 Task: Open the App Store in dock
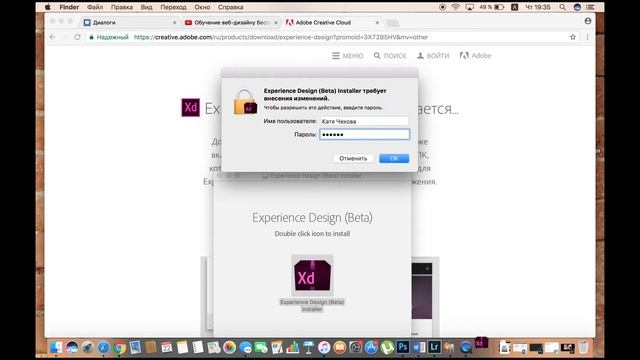click(x=371, y=347)
